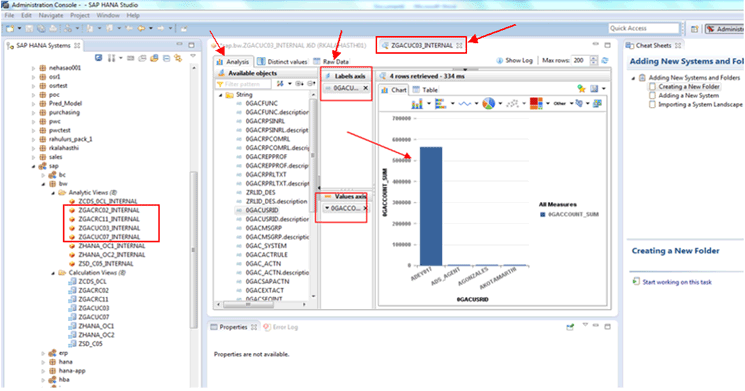Switch to the Table view tab
The height and width of the screenshot is (391, 745).
[x=425, y=90]
